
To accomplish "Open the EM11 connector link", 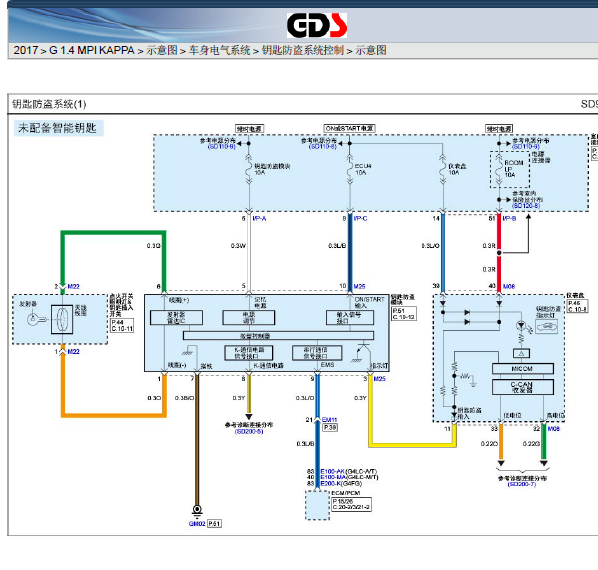I will click(330, 420).
